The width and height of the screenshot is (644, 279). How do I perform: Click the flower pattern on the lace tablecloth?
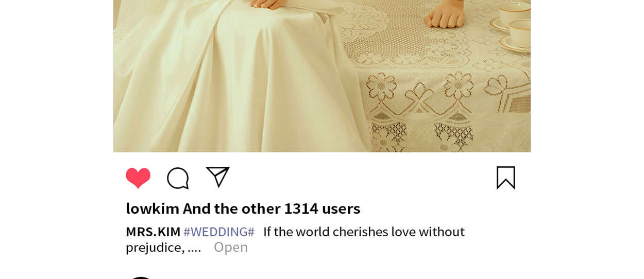[x=382, y=84]
